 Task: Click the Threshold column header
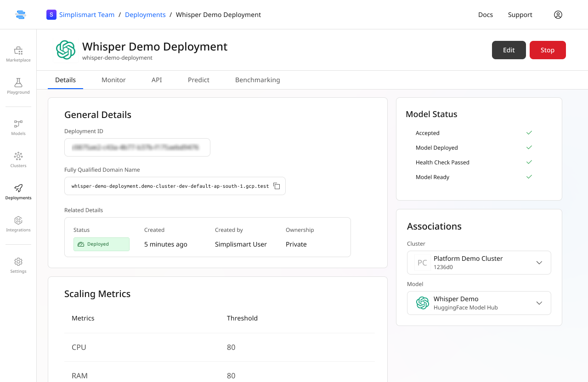242,318
